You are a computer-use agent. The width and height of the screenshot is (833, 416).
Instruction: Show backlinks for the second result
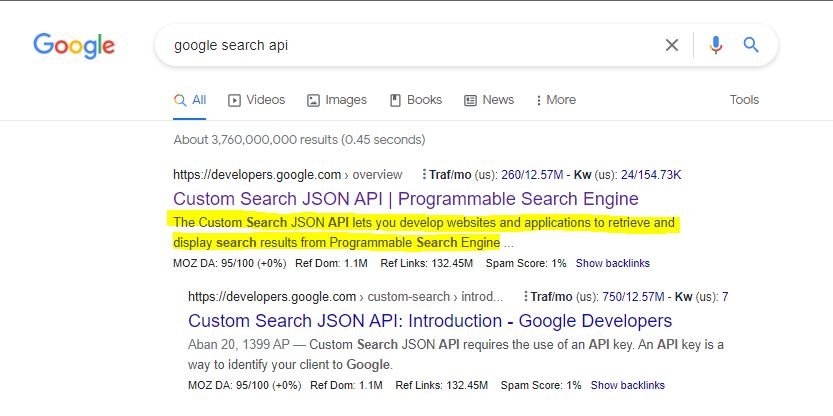tap(627, 386)
